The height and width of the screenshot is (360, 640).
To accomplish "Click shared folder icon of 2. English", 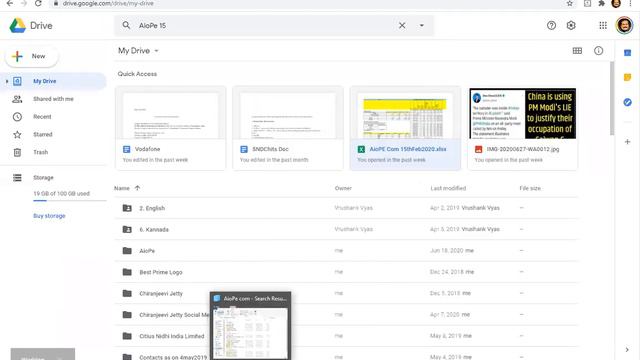I will coord(127,208).
